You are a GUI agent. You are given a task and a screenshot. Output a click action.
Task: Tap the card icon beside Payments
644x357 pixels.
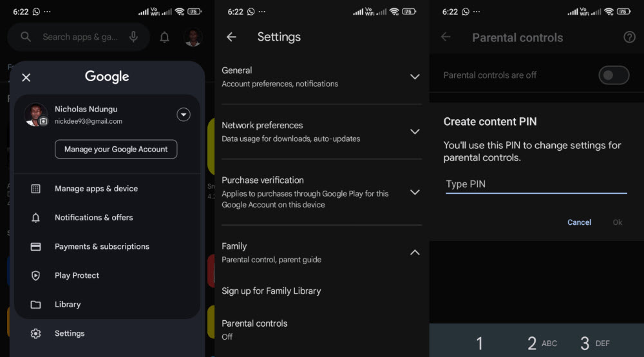coord(35,247)
